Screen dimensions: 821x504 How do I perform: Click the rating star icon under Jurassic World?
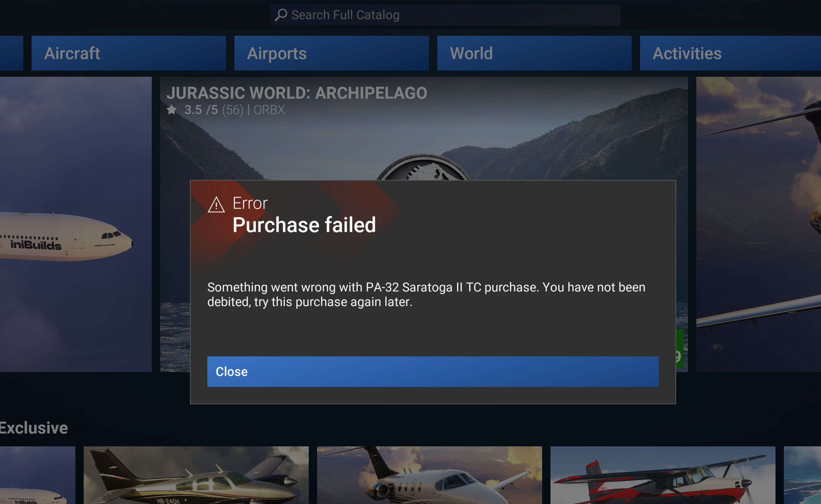click(172, 110)
